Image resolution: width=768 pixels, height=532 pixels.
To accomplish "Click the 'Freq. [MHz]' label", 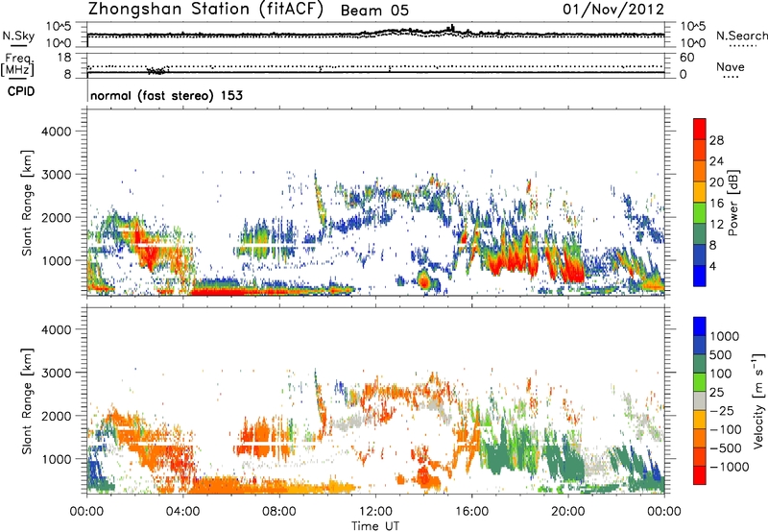I will click(x=17, y=64).
